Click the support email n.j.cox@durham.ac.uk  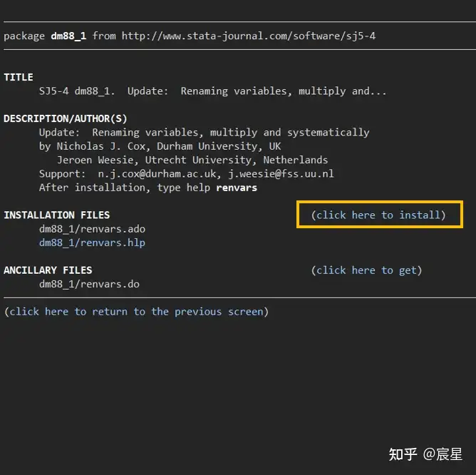click(x=157, y=173)
